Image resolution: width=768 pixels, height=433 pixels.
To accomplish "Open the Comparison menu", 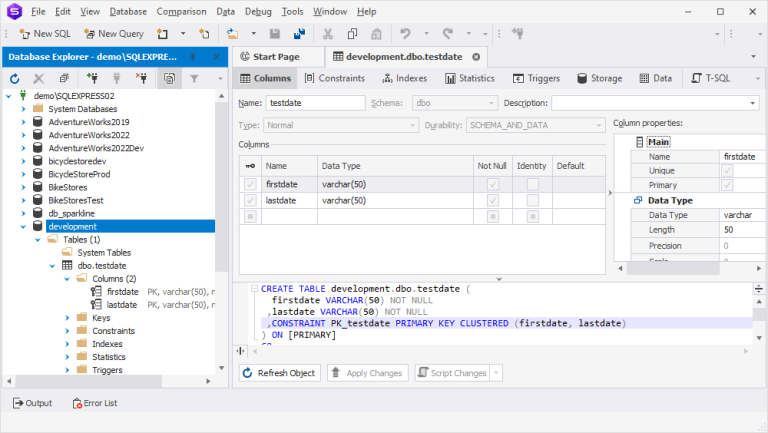I will (x=181, y=11).
